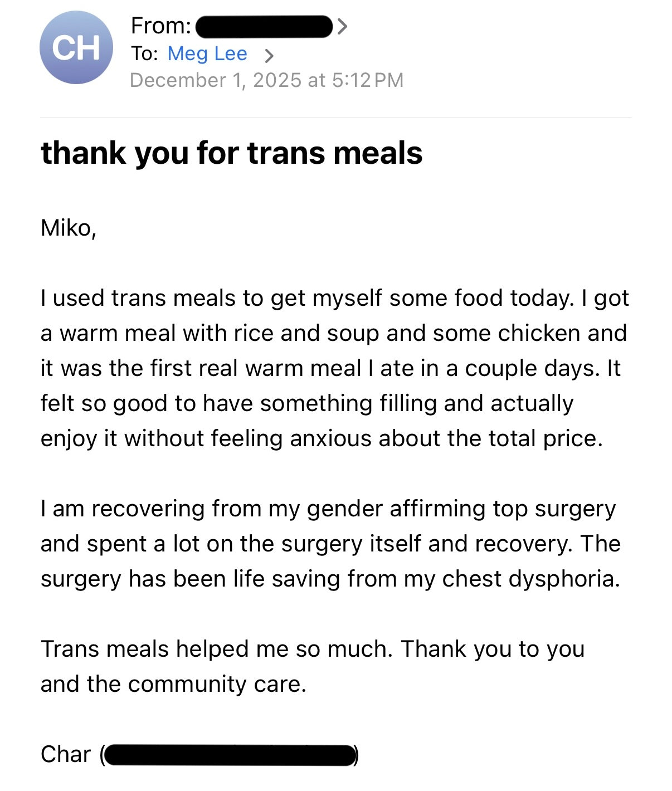This screenshot has width=672, height=791.
Task: Click the line starting "Trans meals helped me"
Action: (x=312, y=649)
